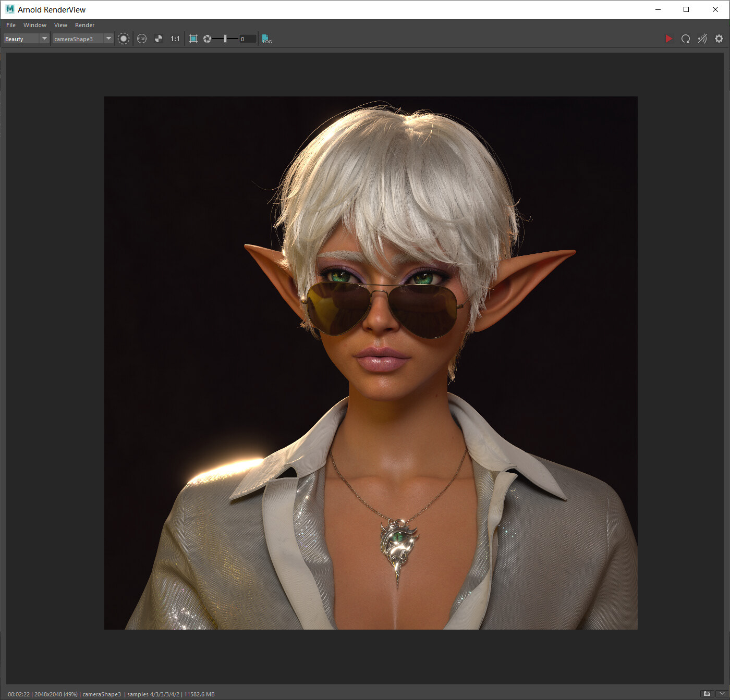
Task: Open the Render menu
Action: coord(84,25)
